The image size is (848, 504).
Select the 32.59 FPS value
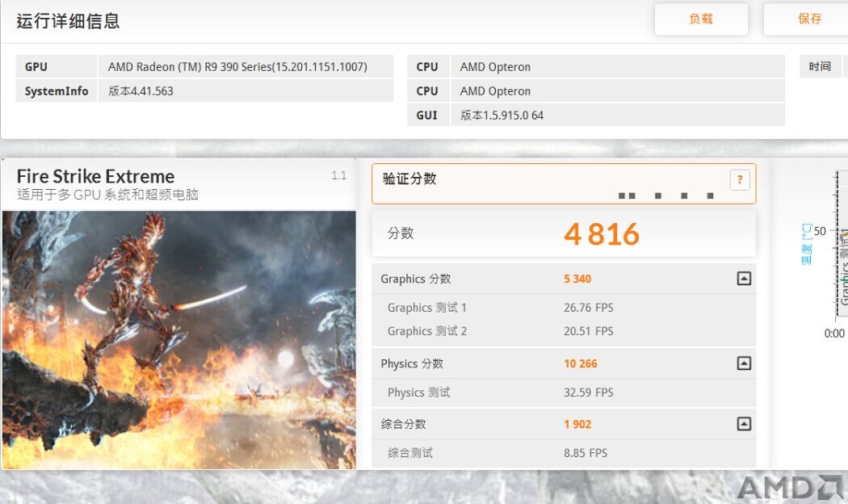point(589,393)
